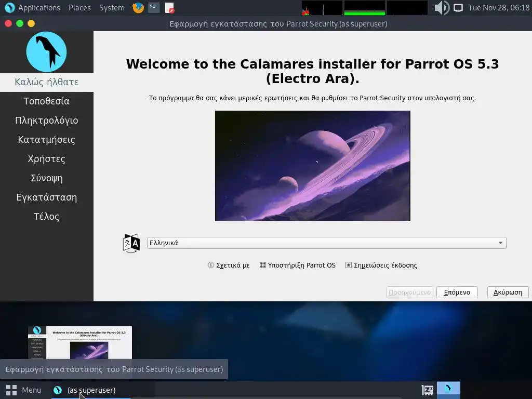532x399 pixels.
Task: Select the Τοποθεσία step
Action: pos(46,101)
